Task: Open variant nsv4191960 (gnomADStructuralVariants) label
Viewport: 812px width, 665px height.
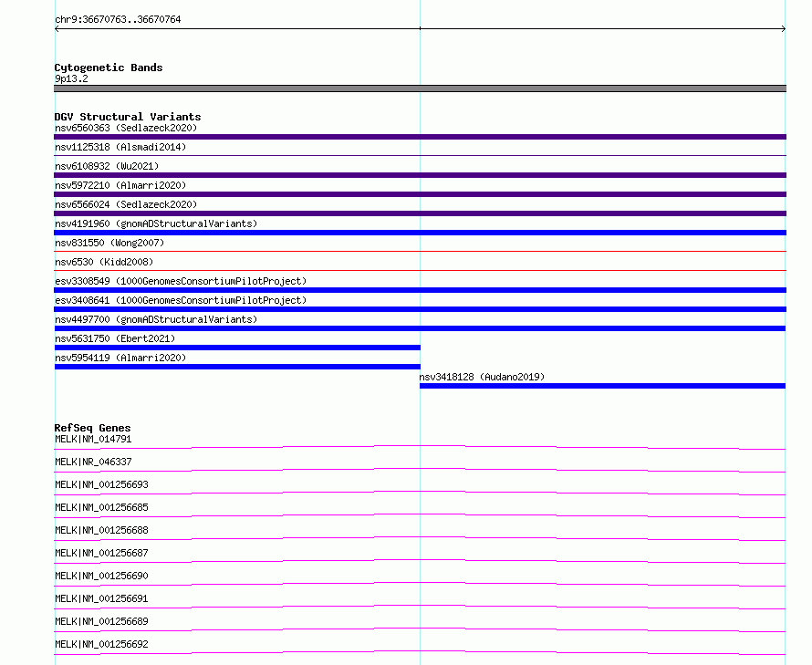Action: tap(156, 223)
